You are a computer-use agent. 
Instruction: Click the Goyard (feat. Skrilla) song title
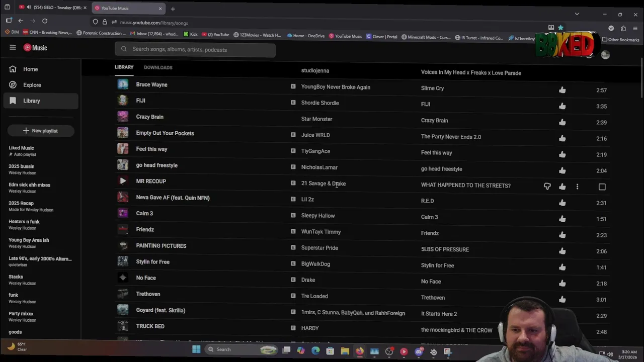point(160,310)
